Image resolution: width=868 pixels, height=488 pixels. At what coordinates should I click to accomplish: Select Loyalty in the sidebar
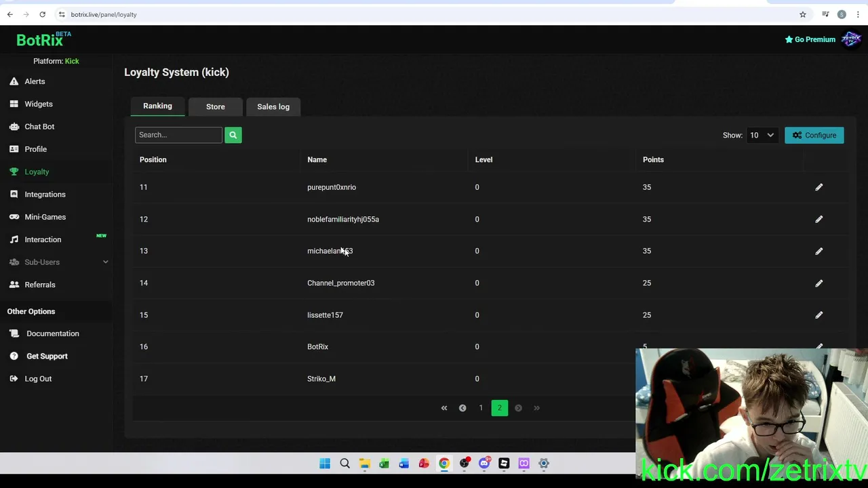pos(37,171)
